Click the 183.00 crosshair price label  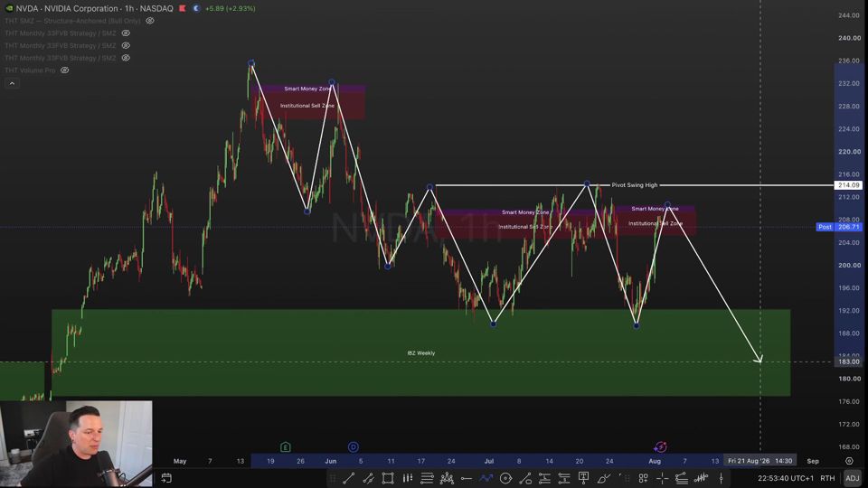pyautogui.click(x=848, y=361)
